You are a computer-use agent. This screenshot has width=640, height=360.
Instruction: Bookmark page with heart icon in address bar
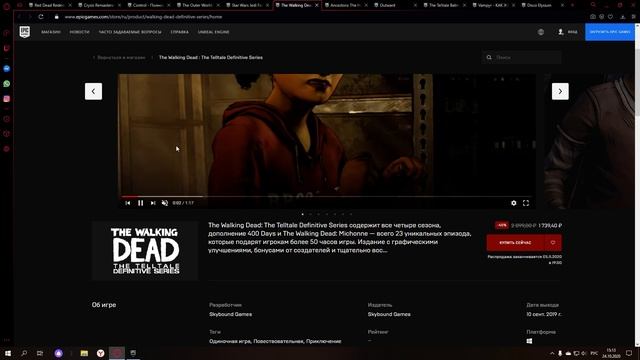click(x=610, y=17)
